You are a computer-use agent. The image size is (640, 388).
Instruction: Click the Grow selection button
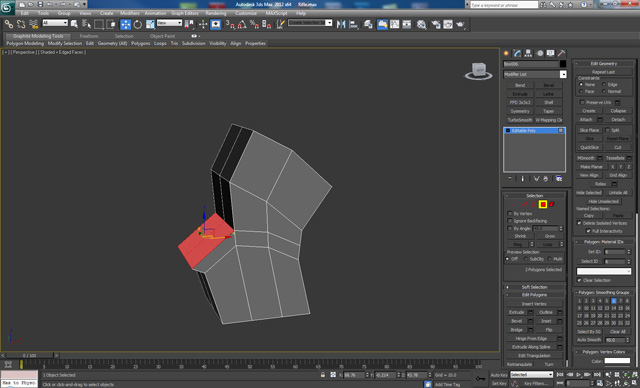pos(549,236)
